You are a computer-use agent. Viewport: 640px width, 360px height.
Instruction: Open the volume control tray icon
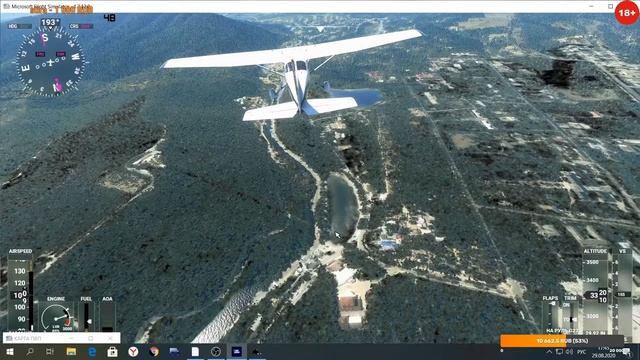click(x=569, y=352)
